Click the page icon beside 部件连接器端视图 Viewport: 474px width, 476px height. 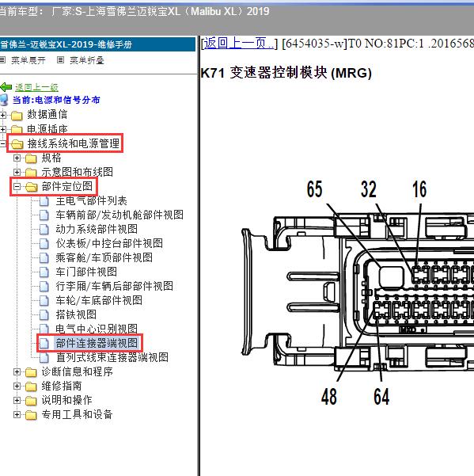coord(44,344)
